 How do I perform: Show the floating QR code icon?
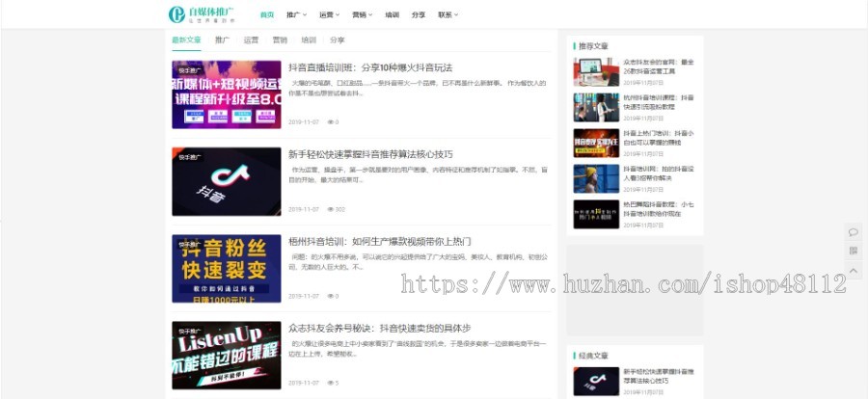(854, 251)
